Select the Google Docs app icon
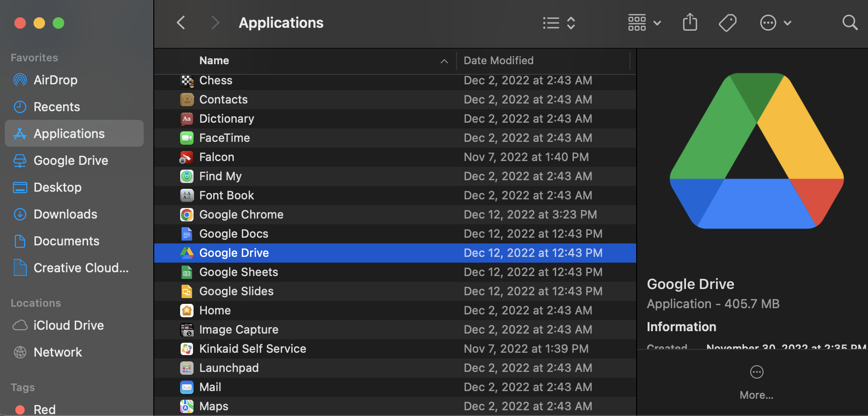Image resolution: width=868 pixels, height=416 pixels. coord(187,234)
